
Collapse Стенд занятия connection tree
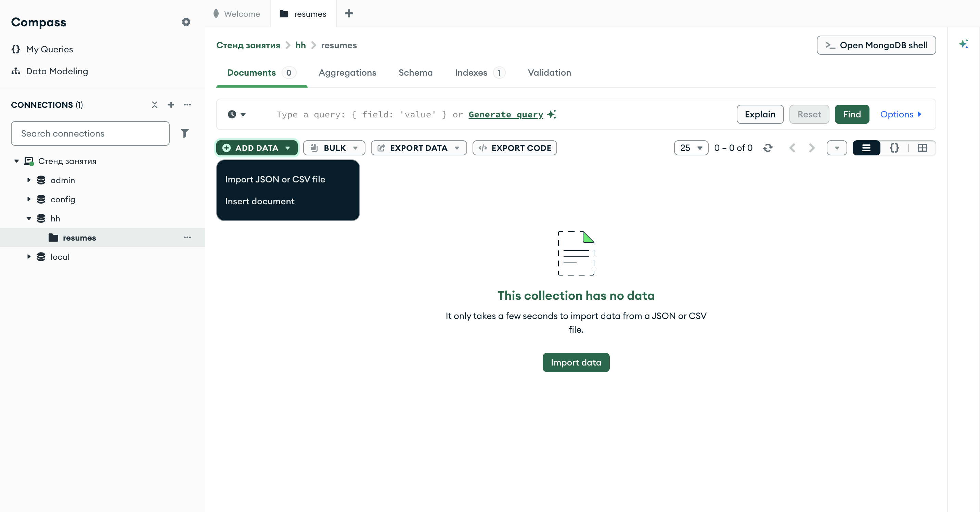pyautogui.click(x=16, y=161)
